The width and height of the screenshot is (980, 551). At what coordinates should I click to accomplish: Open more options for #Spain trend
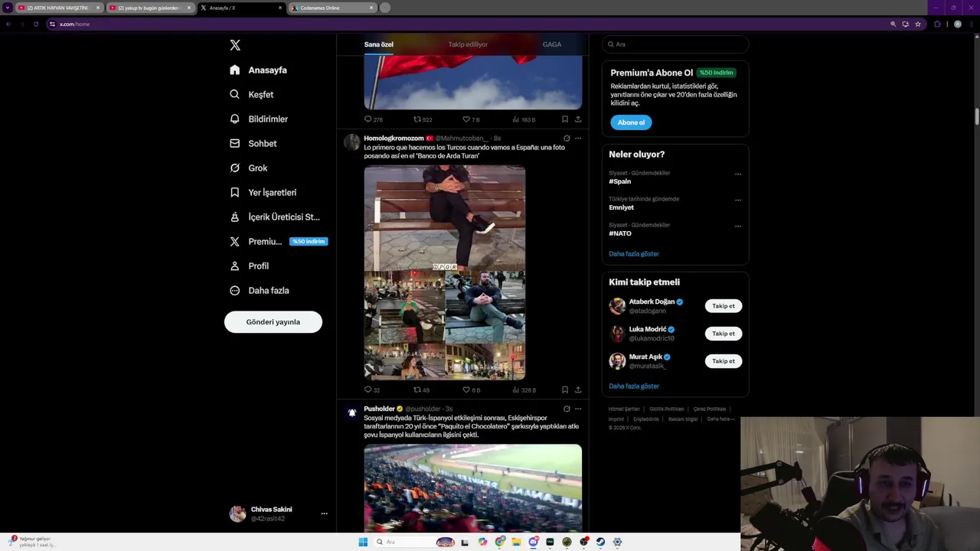[x=738, y=174]
